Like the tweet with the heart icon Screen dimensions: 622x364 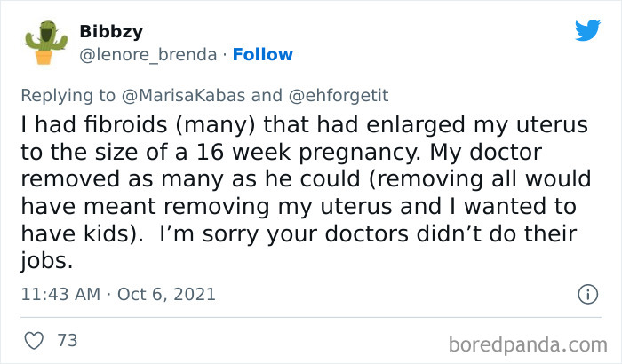34,340
